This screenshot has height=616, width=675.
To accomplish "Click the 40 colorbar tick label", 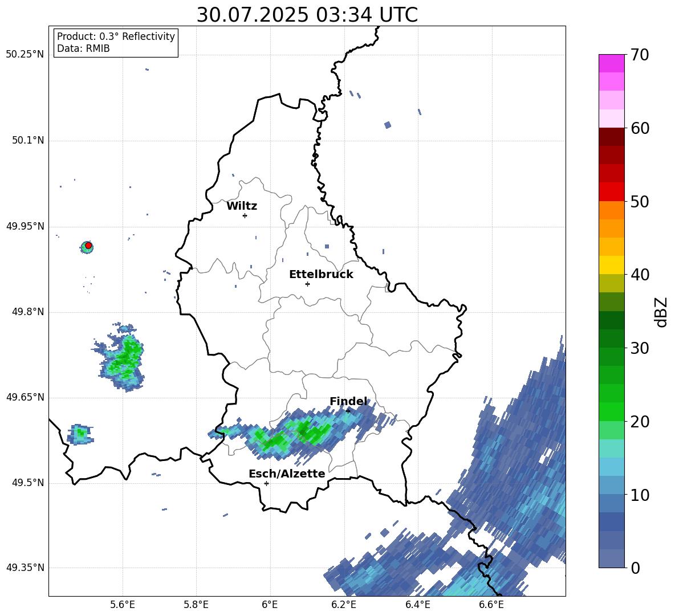I will [x=640, y=275].
